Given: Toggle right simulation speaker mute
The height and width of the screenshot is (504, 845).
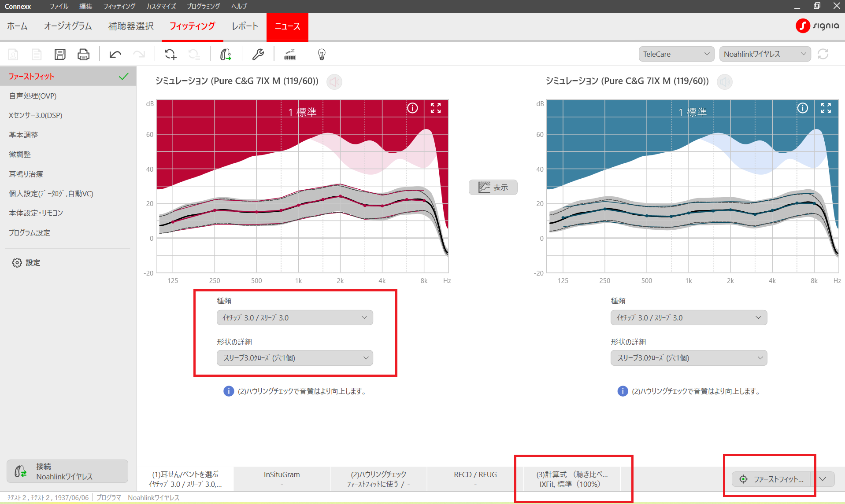Looking at the screenshot, I should (x=725, y=82).
